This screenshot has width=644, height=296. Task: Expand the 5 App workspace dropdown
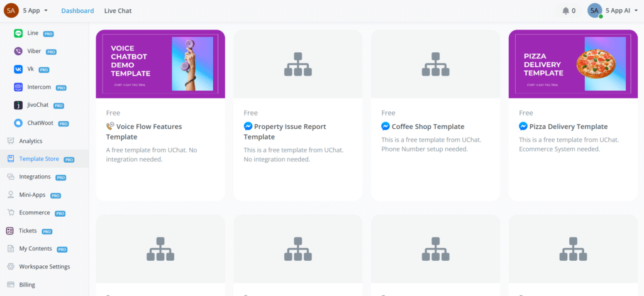(x=35, y=11)
